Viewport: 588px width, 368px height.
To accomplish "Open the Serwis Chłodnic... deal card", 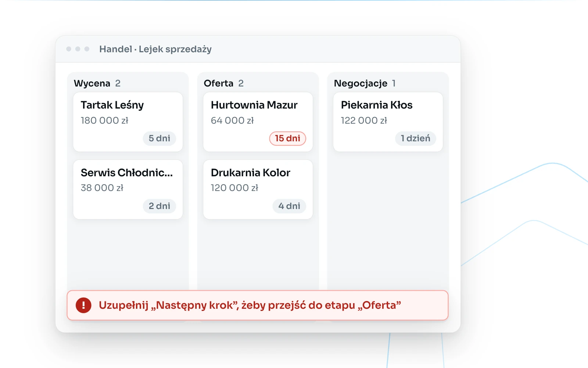I will point(128,190).
